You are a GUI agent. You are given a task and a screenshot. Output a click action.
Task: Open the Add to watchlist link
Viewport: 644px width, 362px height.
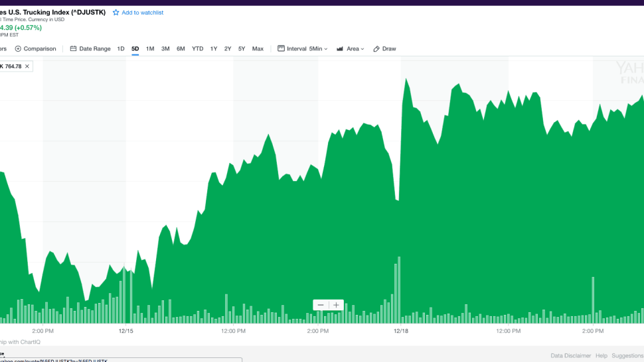[142, 13]
